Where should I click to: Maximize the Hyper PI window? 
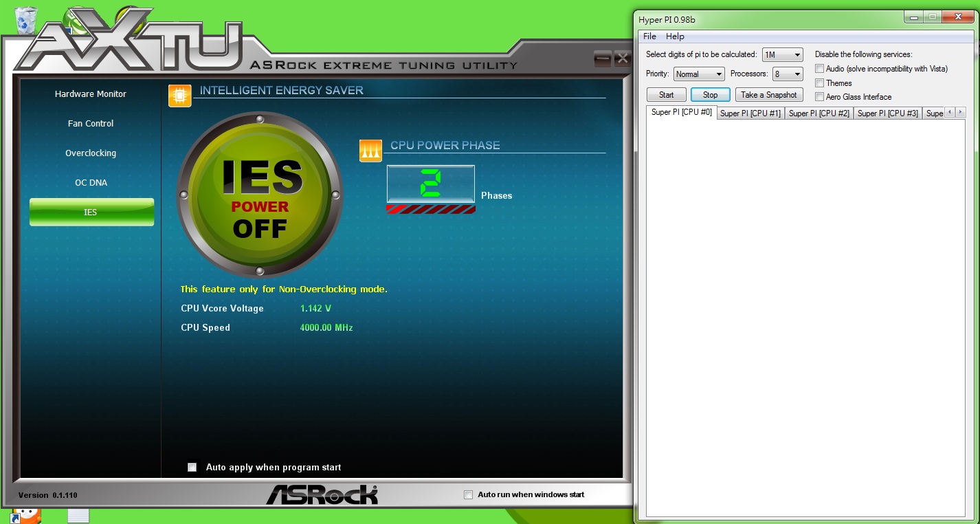tap(931, 17)
